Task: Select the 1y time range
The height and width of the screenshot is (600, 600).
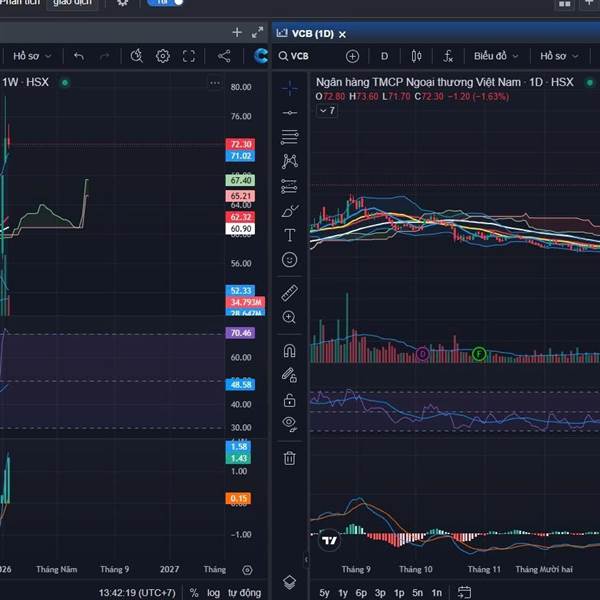Action: (343, 593)
